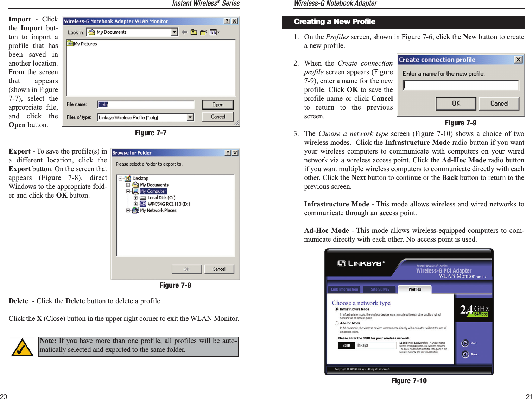Click the WPC54G RC1113 (D:) disc icon
The height and width of the screenshot is (399, 532).
pyautogui.click(x=143, y=204)
